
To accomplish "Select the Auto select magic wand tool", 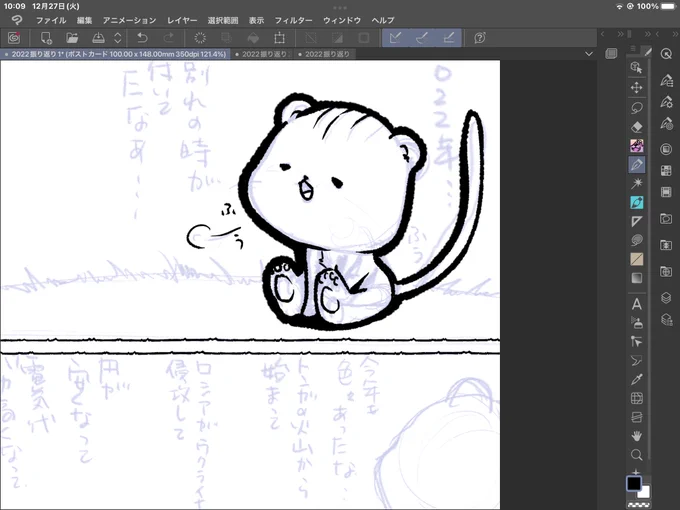I will tap(636, 183).
